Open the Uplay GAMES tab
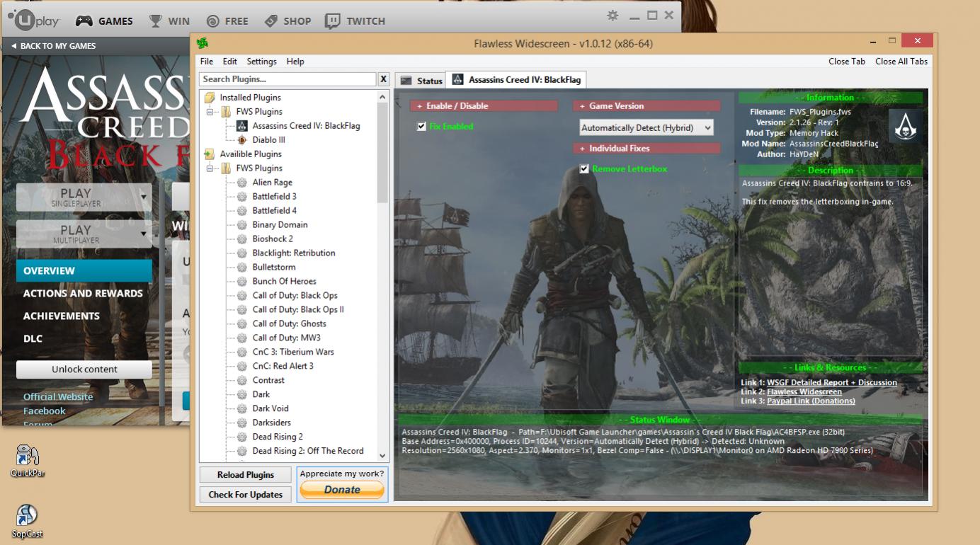Viewport: 980px width, 545px height. pos(104,21)
